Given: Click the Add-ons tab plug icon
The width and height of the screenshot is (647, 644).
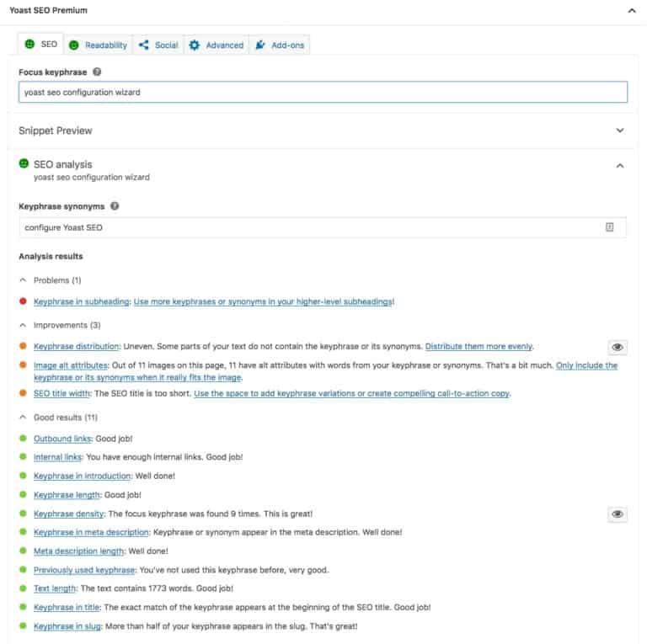Looking at the screenshot, I should 260,45.
